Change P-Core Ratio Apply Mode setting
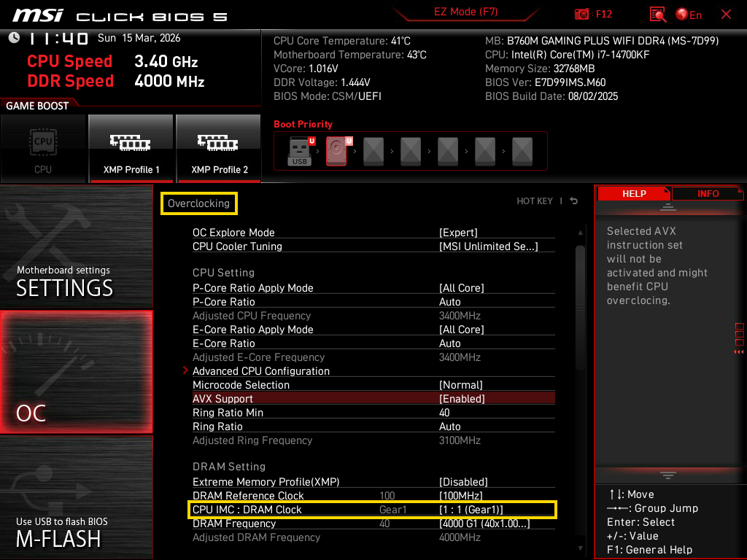 tap(373, 288)
